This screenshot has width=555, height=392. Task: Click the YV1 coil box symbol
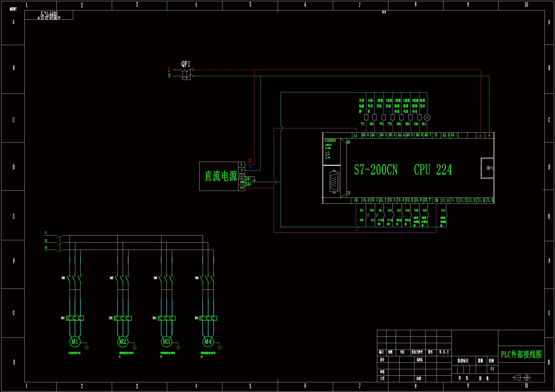[x=366, y=117]
